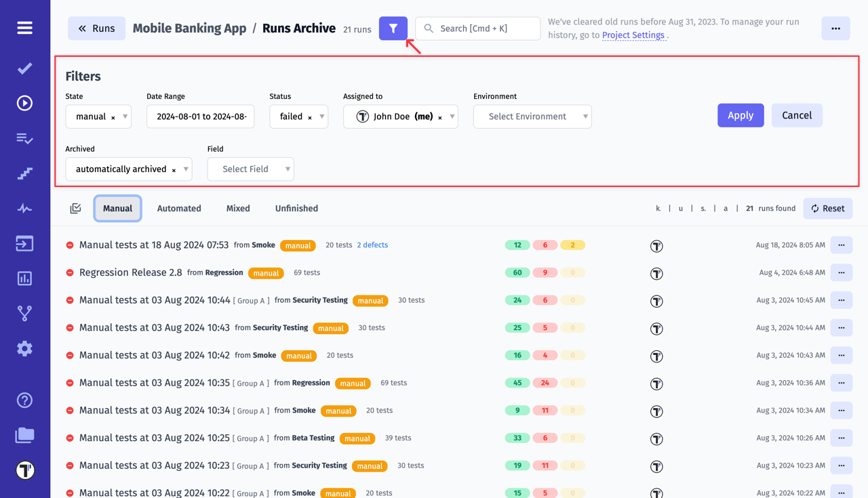Open three-dot menu for the 07:53 run

(x=842, y=245)
